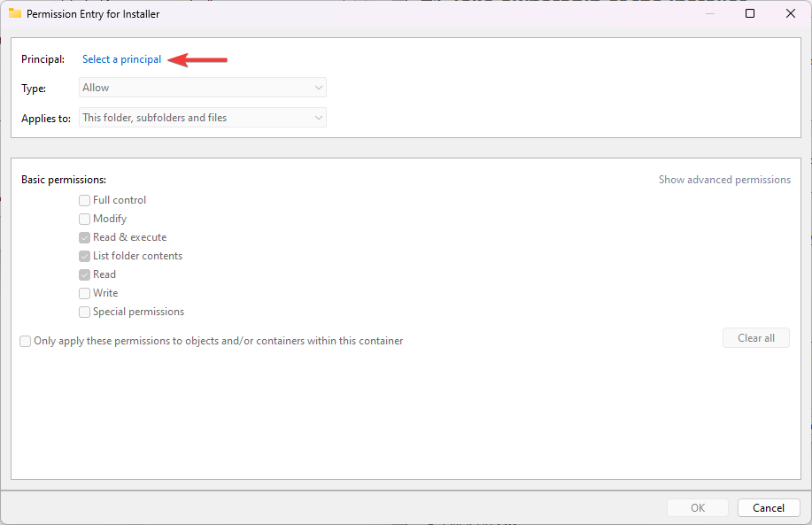This screenshot has width=812, height=525.
Task: Click Cancel to dismiss the dialog
Action: coord(769,508)
